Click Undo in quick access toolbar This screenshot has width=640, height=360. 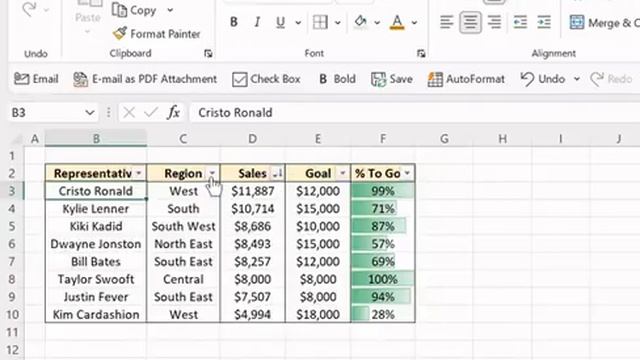[543, 79]
